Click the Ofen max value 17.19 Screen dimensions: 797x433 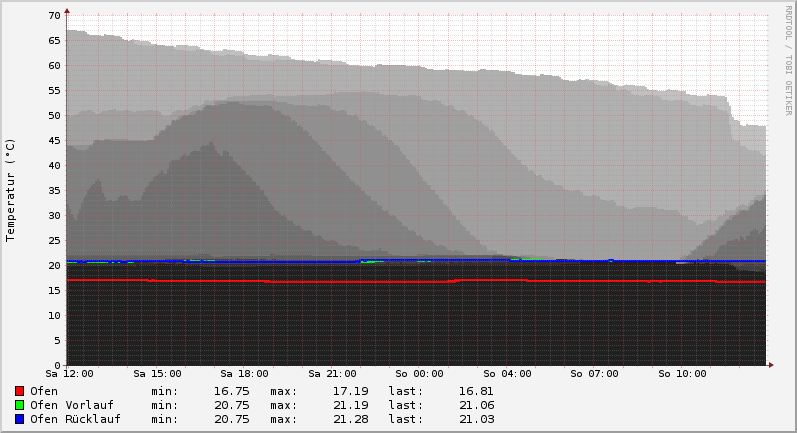point(350,391)
